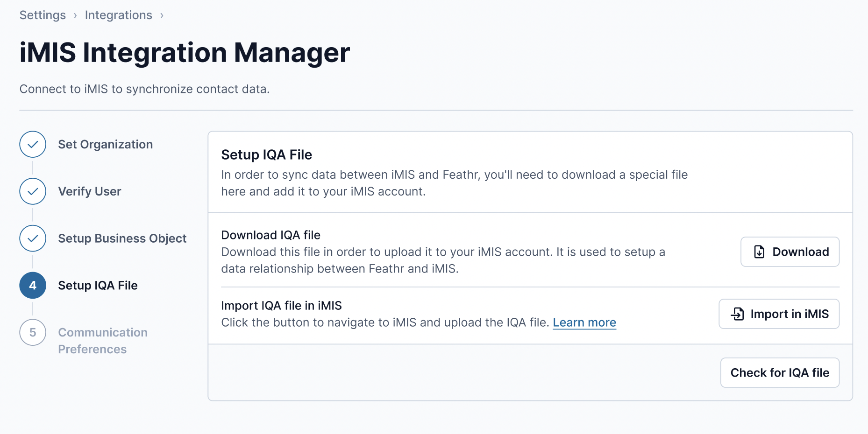Click the file import arrow icon
Image resolution: width=868 pixels, height=434 pixels.
pyautogui.click(x=737, y=314)
